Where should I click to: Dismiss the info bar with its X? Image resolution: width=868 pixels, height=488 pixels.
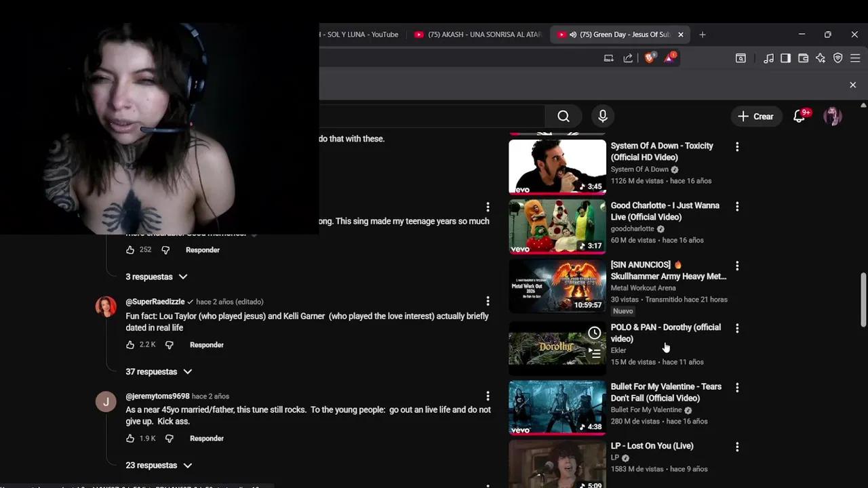click(853, 85)
